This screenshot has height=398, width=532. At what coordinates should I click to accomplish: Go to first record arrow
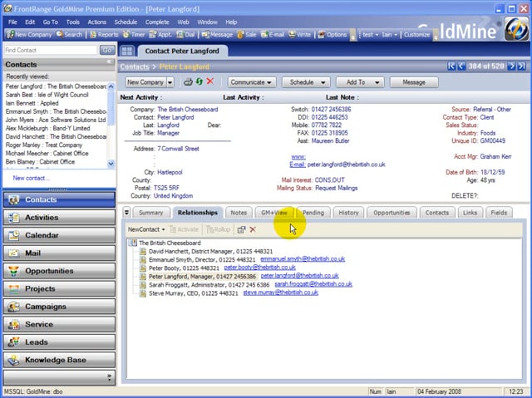point(451,66)
